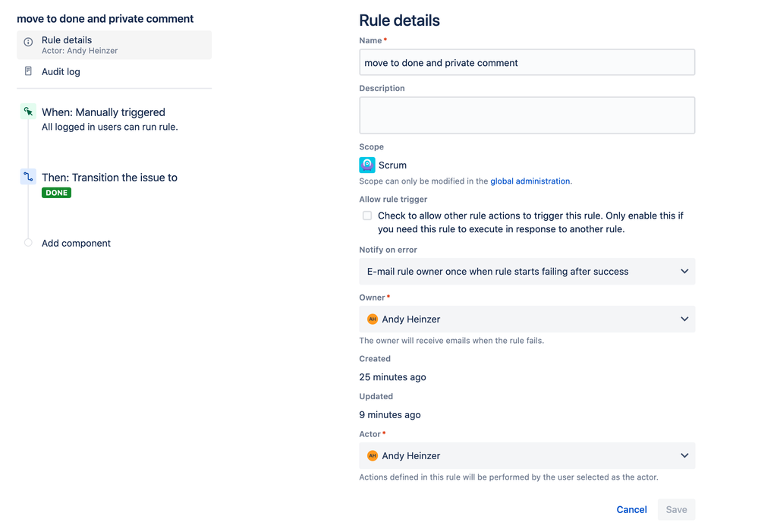
Task: Click the Cancel button
Action: point(631,510)
